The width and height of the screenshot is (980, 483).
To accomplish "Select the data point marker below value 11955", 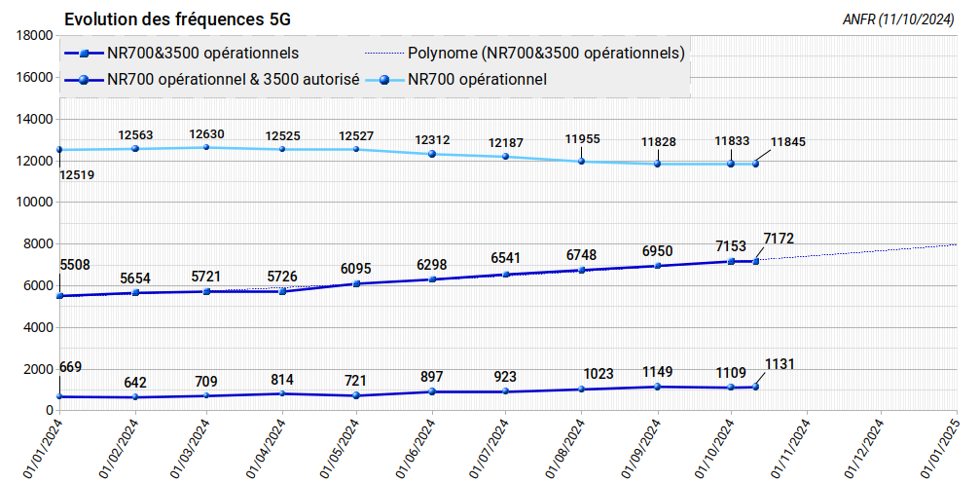I will (582, 162).
